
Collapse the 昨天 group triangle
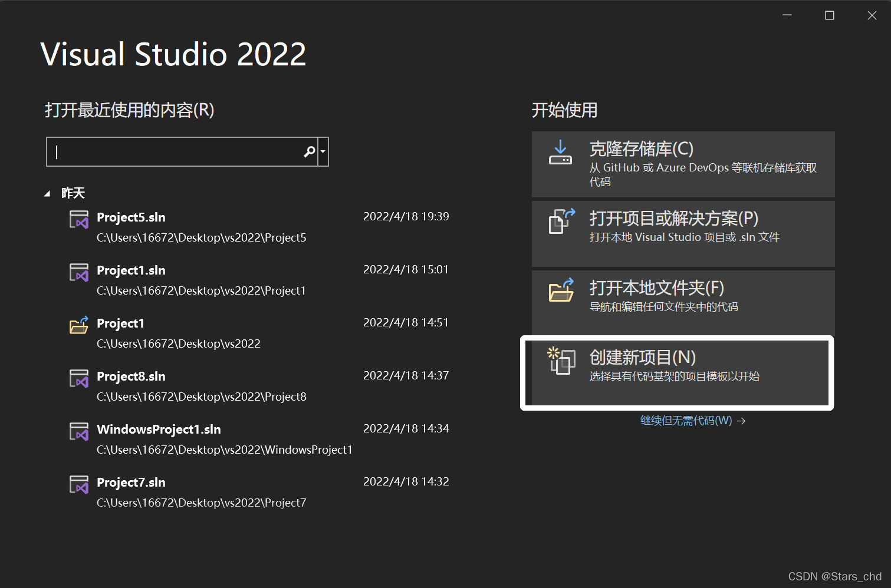click(47, 194)
